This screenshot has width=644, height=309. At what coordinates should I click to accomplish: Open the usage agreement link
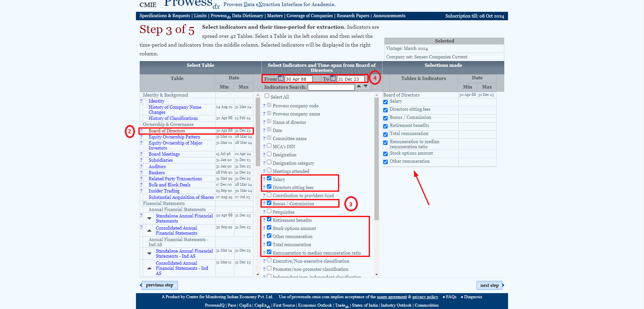[x=392, y=297]
